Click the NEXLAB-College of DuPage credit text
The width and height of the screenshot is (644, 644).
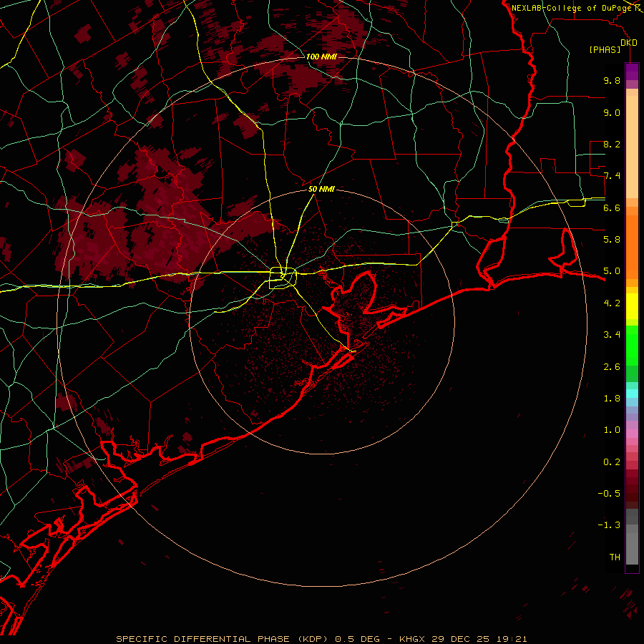pos(572,8)
